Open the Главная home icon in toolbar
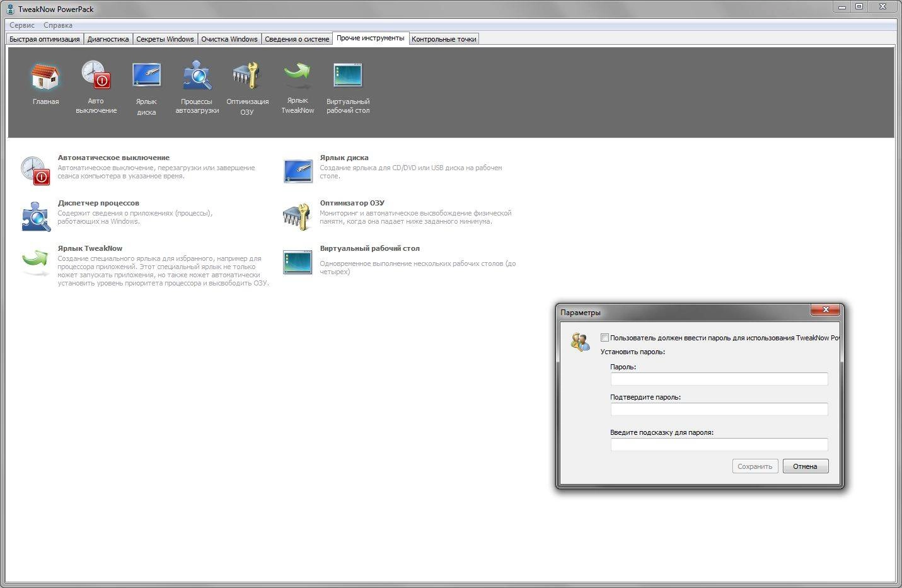Image resolution: width=902 pixels, height=588 pixels. [x=45, y=76]
